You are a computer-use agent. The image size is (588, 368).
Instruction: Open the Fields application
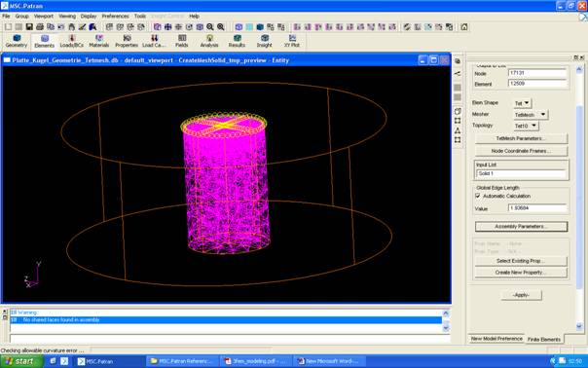pos(181,41)
